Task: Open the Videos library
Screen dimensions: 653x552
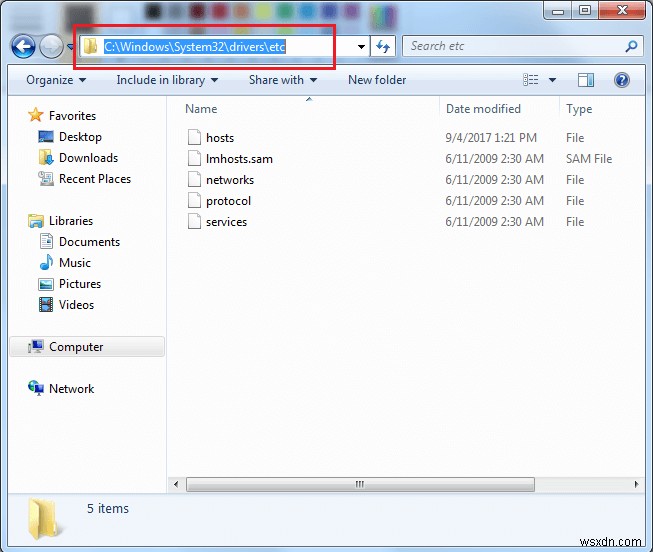Action: 77,305
